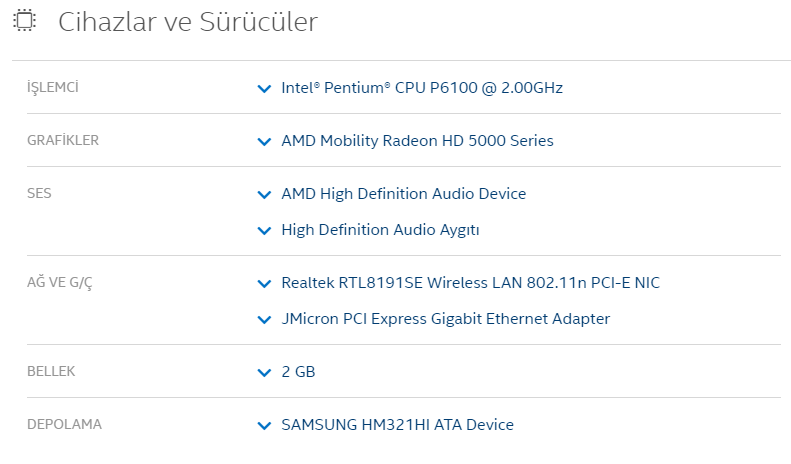Open Realtek RTL8191SE Wireless LAN text link

click(470, 283)
